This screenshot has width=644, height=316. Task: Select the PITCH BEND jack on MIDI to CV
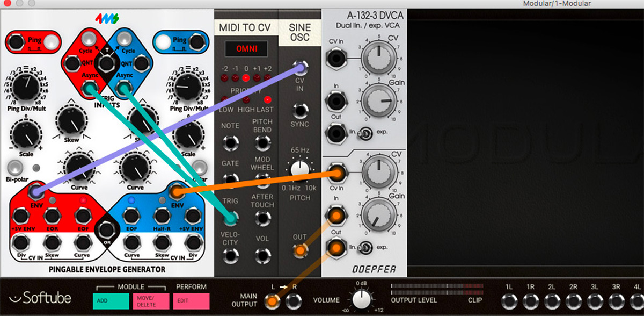262,142
